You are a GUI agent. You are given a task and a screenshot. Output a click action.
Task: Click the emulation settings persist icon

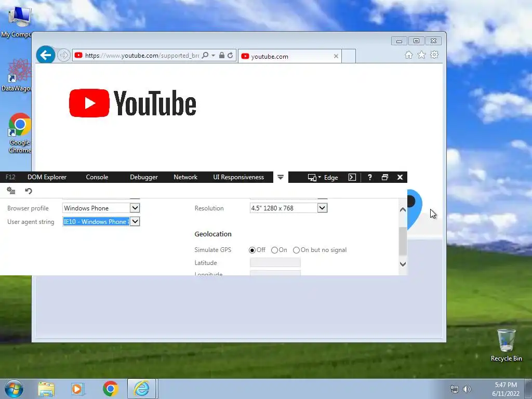(11, 191)
